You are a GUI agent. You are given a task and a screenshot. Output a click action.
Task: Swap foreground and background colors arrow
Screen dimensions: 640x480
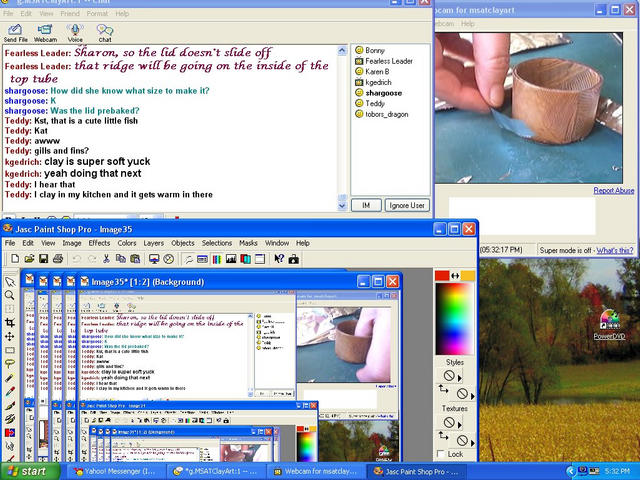[x=455, y=276]
